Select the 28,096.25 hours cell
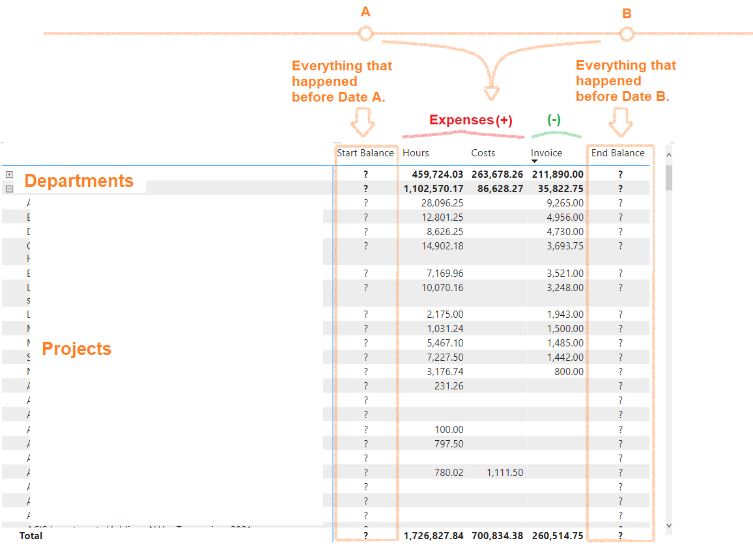Image resolution: width=753 pixels, height=560 pixels. click(442, 203)
